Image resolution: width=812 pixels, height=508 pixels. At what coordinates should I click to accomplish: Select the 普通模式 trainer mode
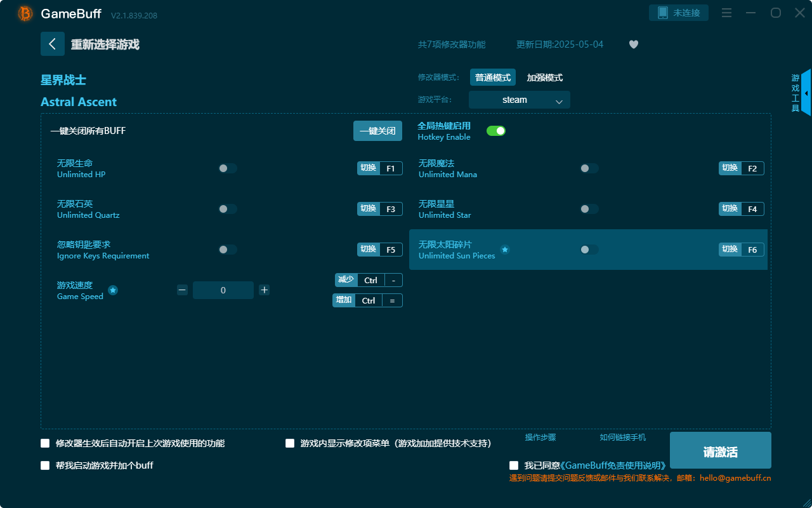point(493,77)
